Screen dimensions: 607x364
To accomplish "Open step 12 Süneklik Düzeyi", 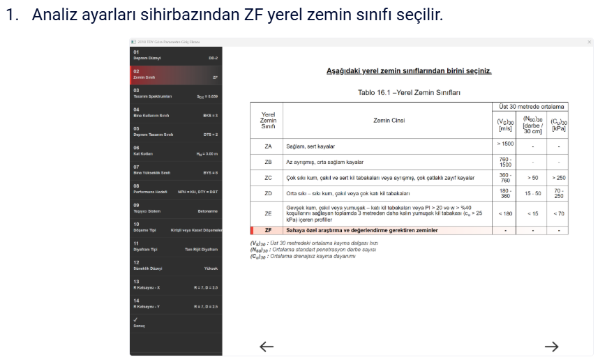I will pos(175,265).
